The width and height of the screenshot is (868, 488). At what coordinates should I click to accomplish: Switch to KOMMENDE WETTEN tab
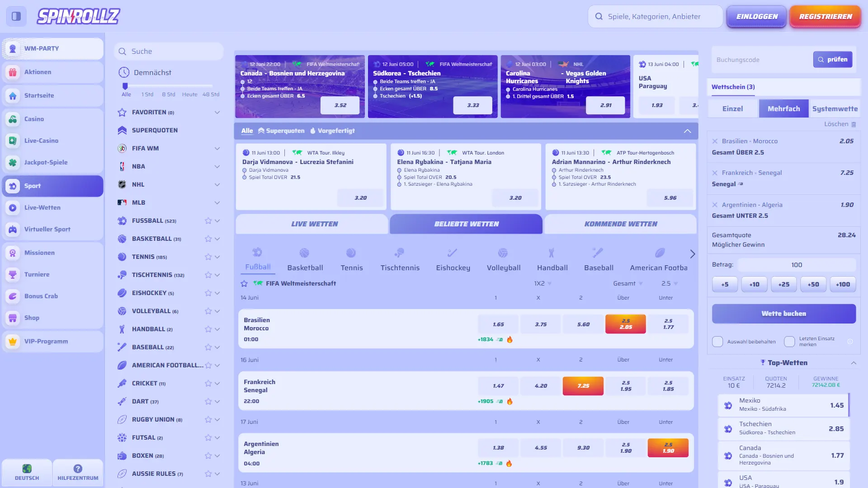click(x=620, y=224)
